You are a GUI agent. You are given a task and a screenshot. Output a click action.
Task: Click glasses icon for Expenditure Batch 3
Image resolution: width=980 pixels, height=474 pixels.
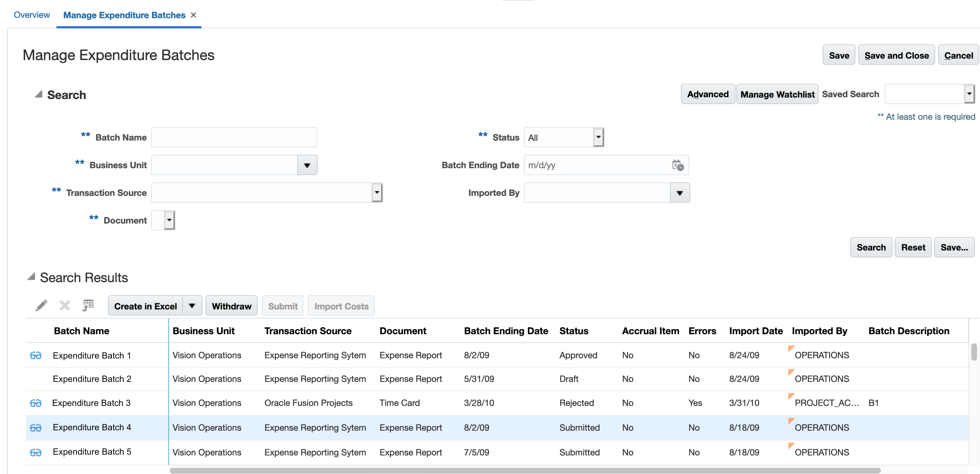35,403
